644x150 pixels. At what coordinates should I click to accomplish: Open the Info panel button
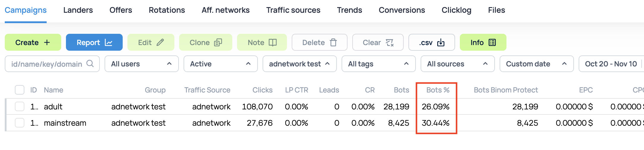tap(483, 42)
